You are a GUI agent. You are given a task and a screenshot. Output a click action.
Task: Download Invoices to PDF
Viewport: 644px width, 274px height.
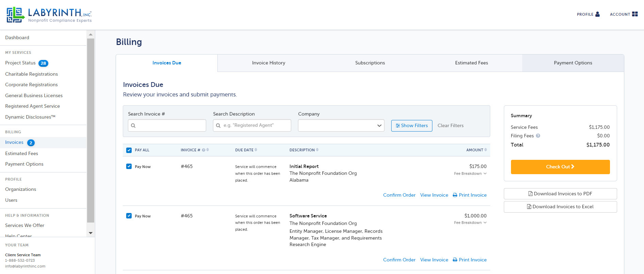pos(560,194)
